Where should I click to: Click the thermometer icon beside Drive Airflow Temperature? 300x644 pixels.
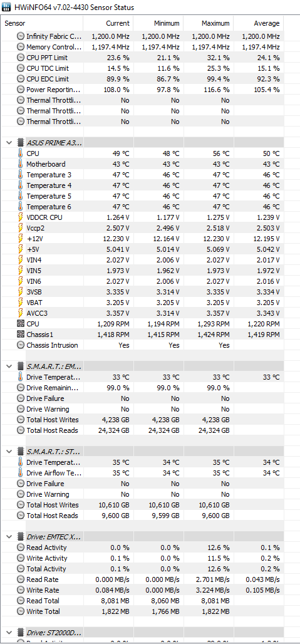coord(21,473)
